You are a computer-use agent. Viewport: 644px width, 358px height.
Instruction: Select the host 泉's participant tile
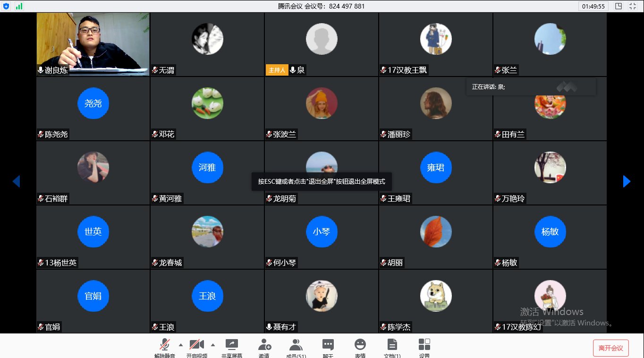[x=322, y=44]
